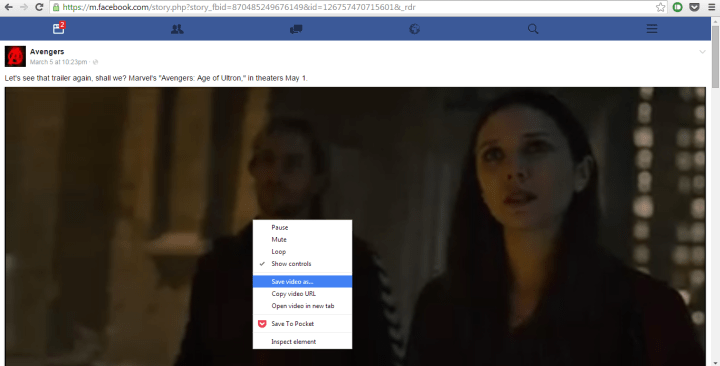Click the Pocket icon in context menu
Screen dimensions: 720x366
(x=262, y=324)
